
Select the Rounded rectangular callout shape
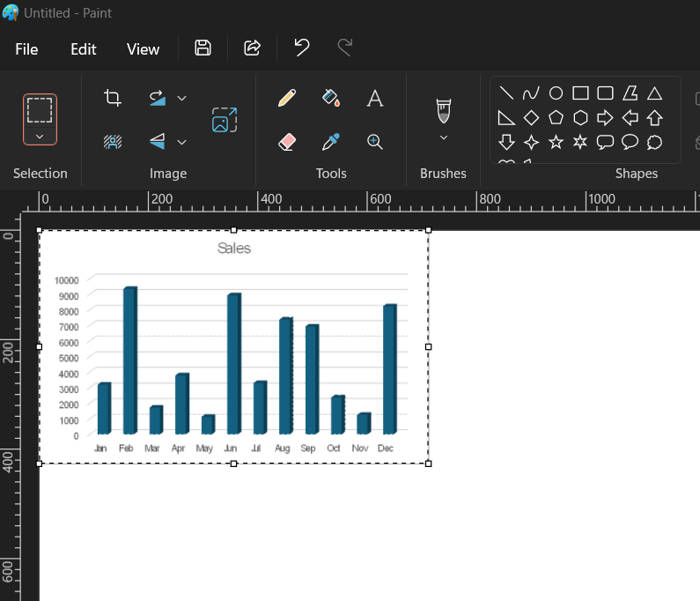[x=606, y=143]
